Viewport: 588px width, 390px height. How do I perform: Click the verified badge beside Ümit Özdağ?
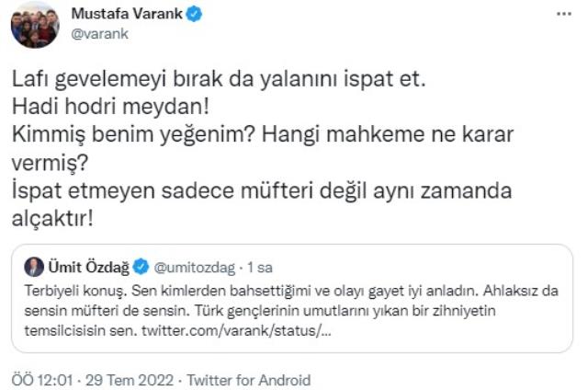[x=141, y=268]
